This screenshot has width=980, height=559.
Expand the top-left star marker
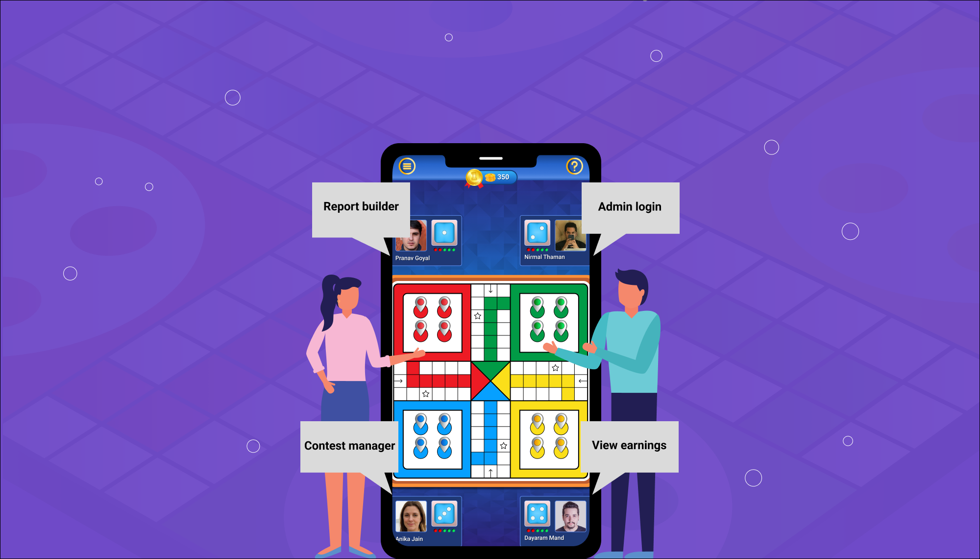coord(478,316)
